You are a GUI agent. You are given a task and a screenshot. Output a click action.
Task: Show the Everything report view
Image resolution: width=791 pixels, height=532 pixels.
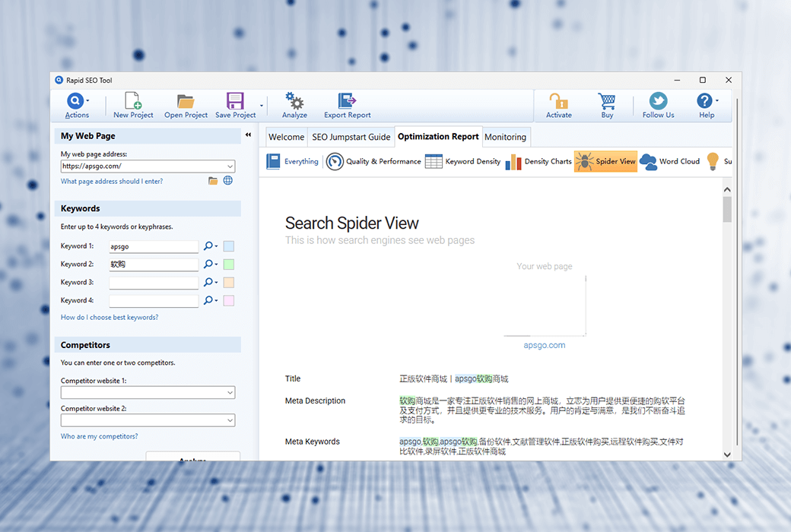pos(293,161)
